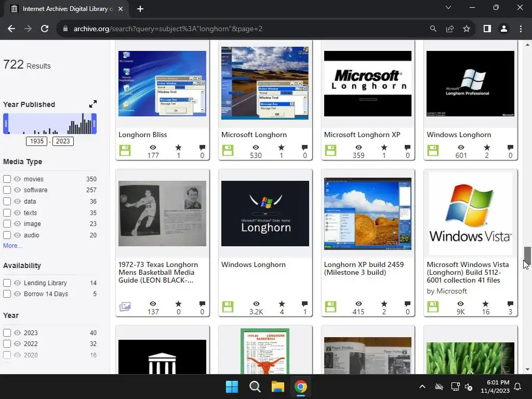Open a new browser tab
This screenshot has width=532, height=399.
(140, 9)
